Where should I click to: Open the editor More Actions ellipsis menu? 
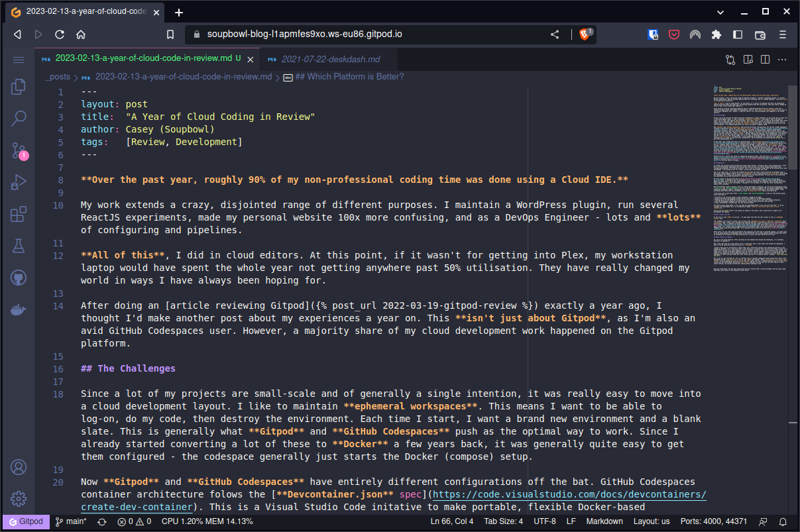click(783, 60)
